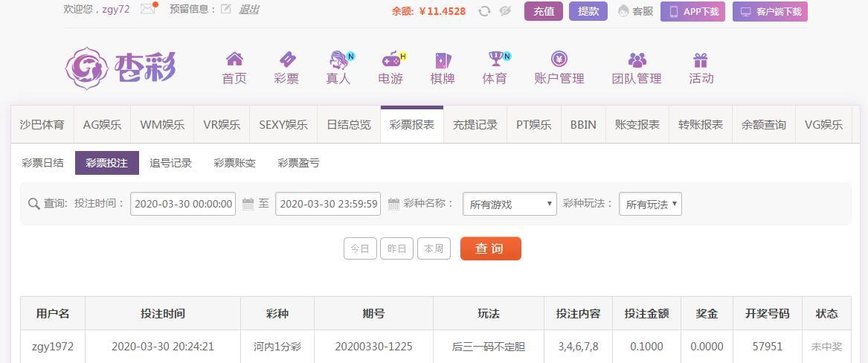868x363 pixels.
Task: Open the mail envelope icon
Action: tap(148, 9)
